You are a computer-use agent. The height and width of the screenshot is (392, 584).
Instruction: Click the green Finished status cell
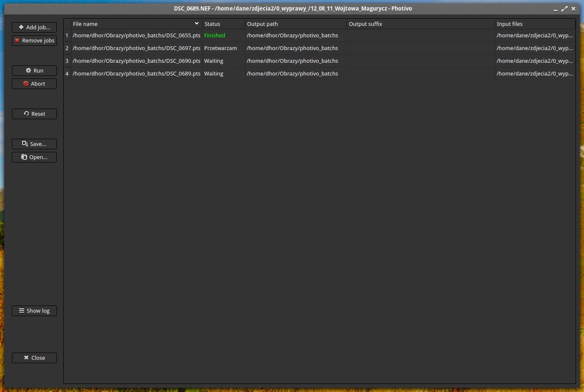(x=223, y=36)
